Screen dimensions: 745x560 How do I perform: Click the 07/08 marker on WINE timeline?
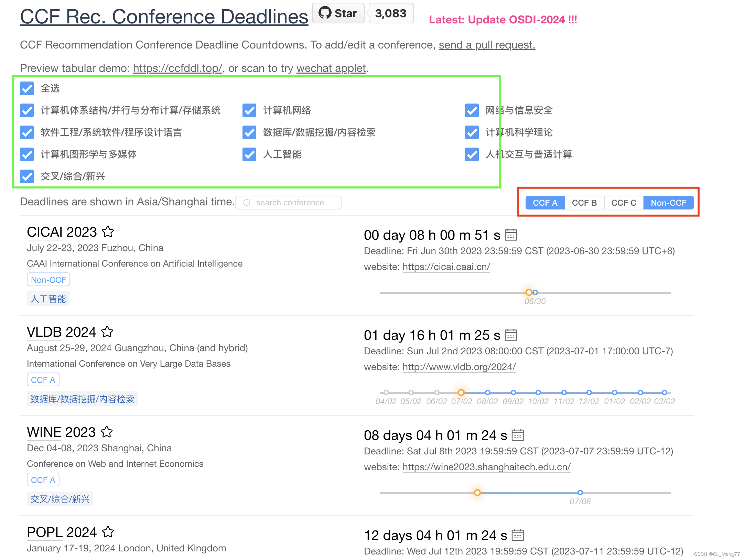click(580, 493)
